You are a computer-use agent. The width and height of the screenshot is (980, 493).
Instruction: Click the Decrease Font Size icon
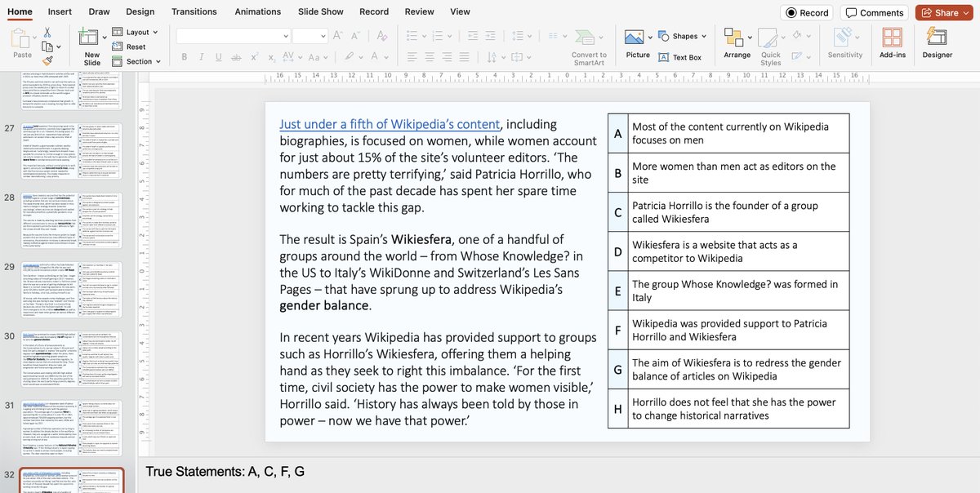356,36
